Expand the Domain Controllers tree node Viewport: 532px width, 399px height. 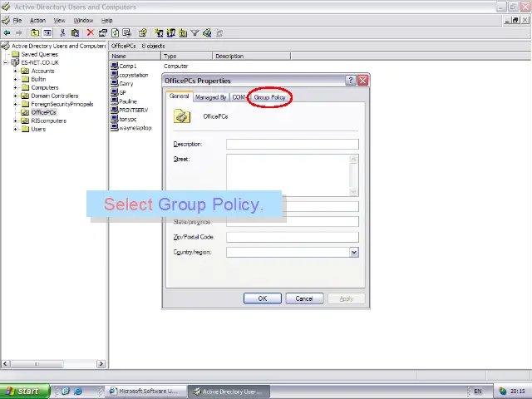(15, 96)
